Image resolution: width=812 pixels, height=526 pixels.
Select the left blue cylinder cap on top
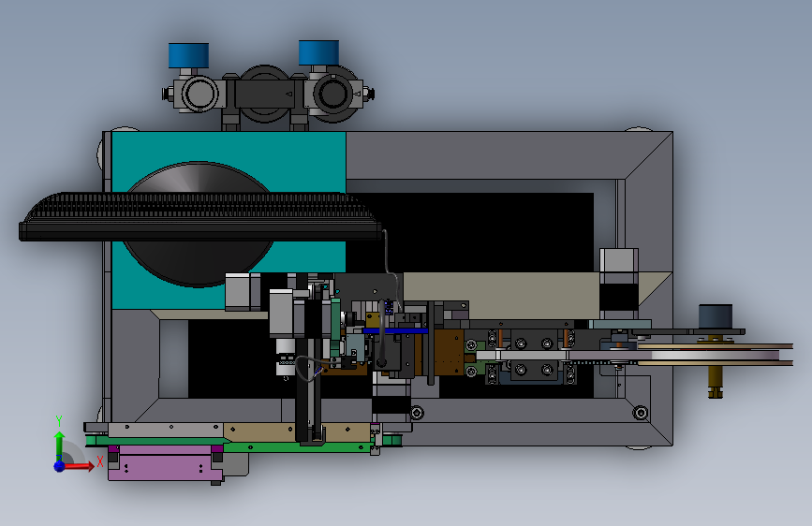pos(188,55)
